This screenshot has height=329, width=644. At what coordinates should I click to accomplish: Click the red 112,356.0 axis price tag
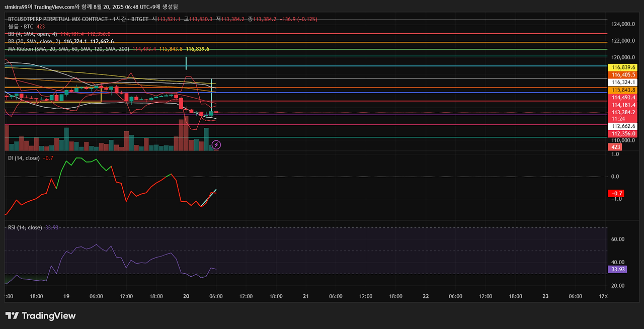pyautogui.click(x=623, y=134)
